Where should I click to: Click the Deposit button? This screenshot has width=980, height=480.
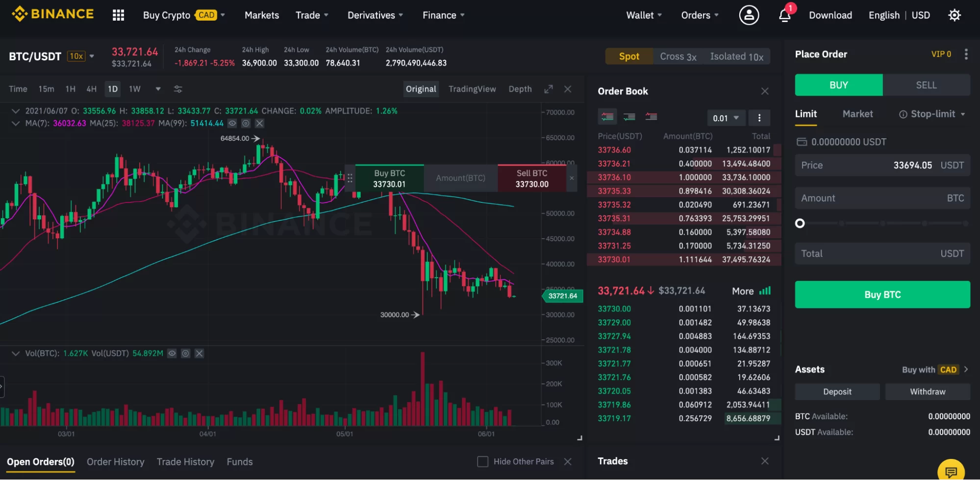[837, 392]
